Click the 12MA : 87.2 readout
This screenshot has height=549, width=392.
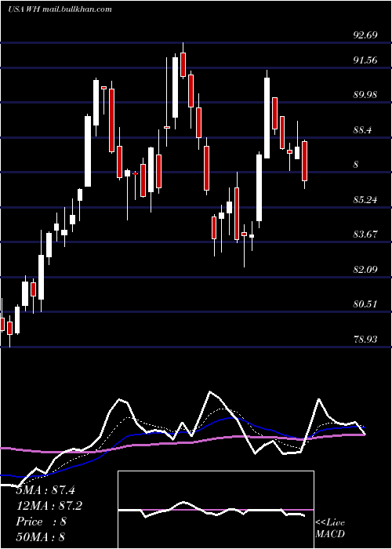(49, 506)
